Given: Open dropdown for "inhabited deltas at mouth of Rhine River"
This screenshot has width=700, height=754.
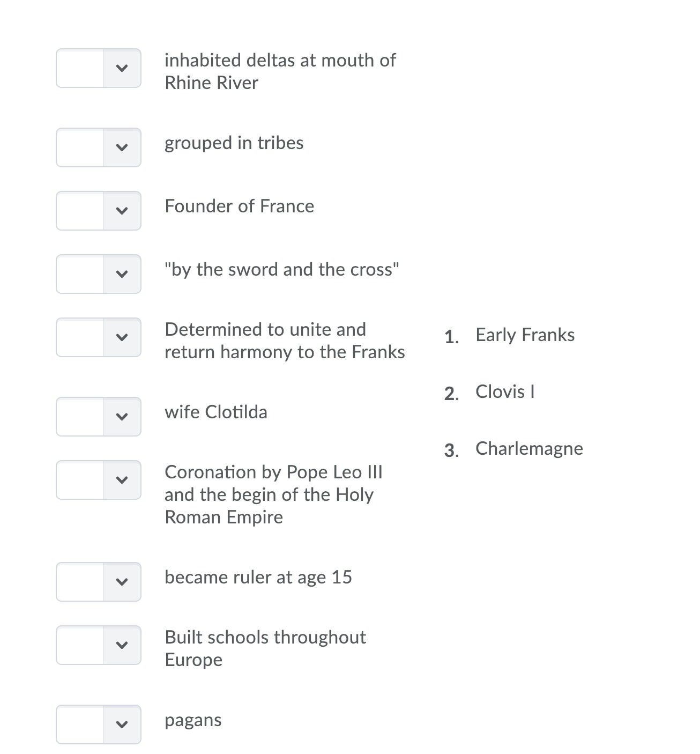Looking at the screenshot, I should click(x=99, y=68).
